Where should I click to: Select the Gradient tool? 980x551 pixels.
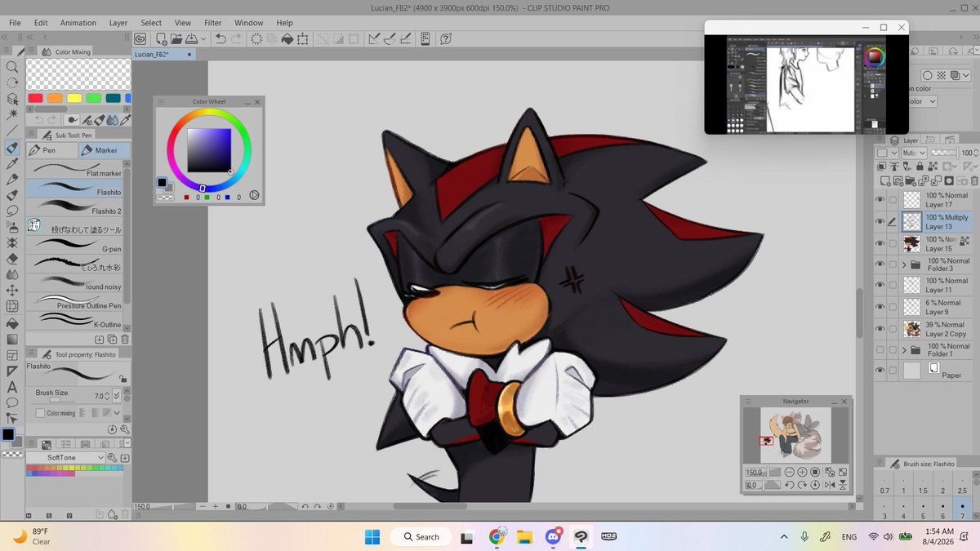tap(12, 340)
